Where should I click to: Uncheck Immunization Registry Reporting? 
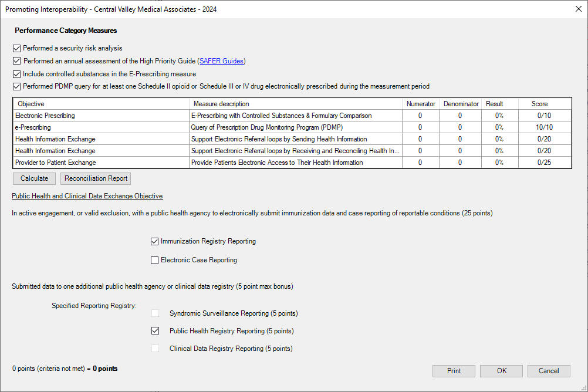(x=154, y=241)
